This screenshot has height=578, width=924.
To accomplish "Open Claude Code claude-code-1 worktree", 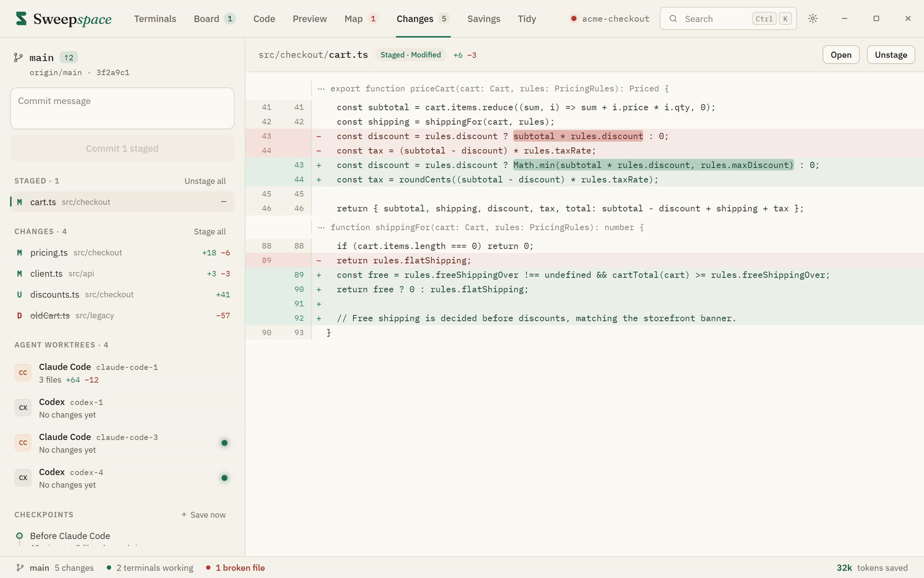I will point(122,373).
